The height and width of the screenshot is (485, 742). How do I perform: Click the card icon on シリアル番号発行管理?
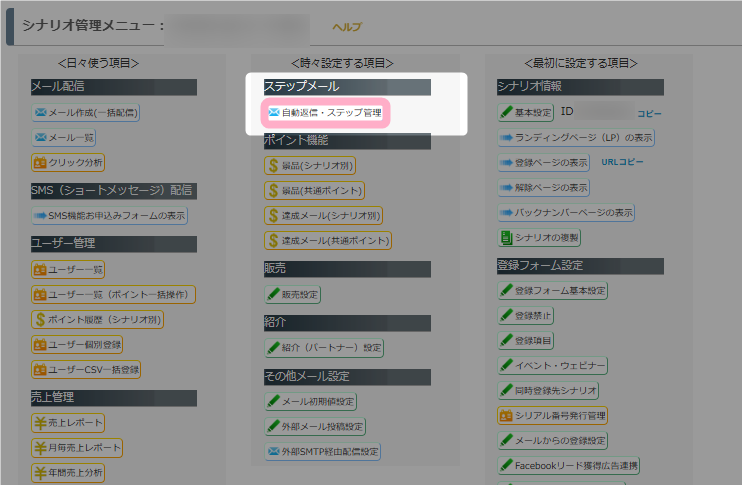pyautogui.click(x=506, y=415)
